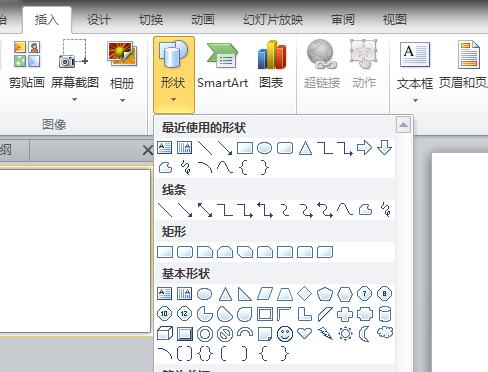Choose the decagon shape labeled 10
Image resolution: width=488 pixels, height=372 pixels.
[x=164, y=314]
